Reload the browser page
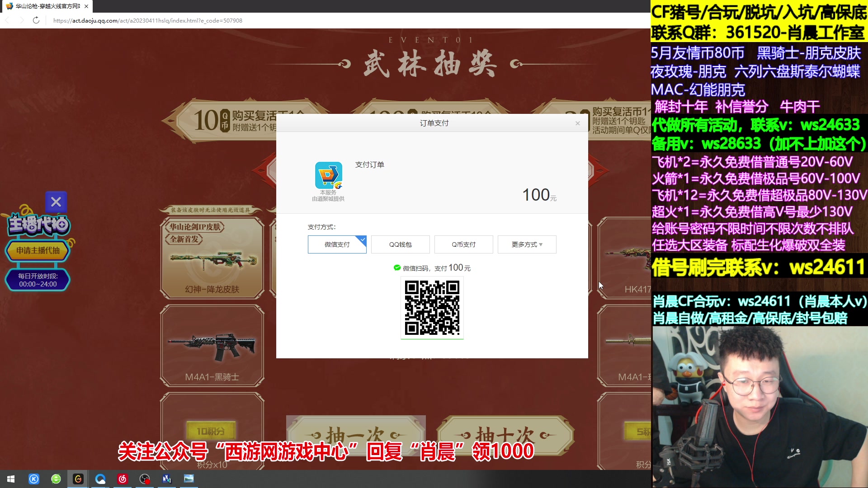This screenshot has height=488, width=868. point(36,20)
